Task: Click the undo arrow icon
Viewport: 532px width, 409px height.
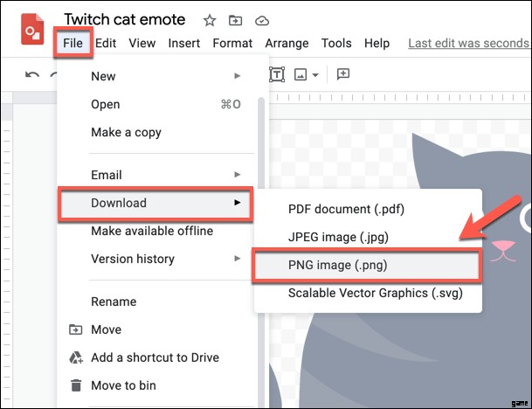Action: [x=32, y=74]
